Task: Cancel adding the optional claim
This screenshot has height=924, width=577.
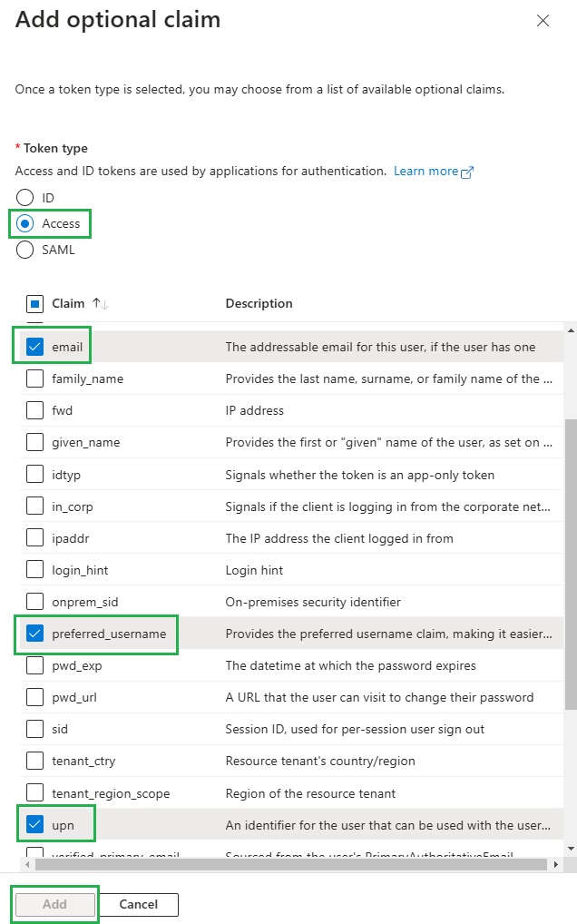Action: [139, 904]
